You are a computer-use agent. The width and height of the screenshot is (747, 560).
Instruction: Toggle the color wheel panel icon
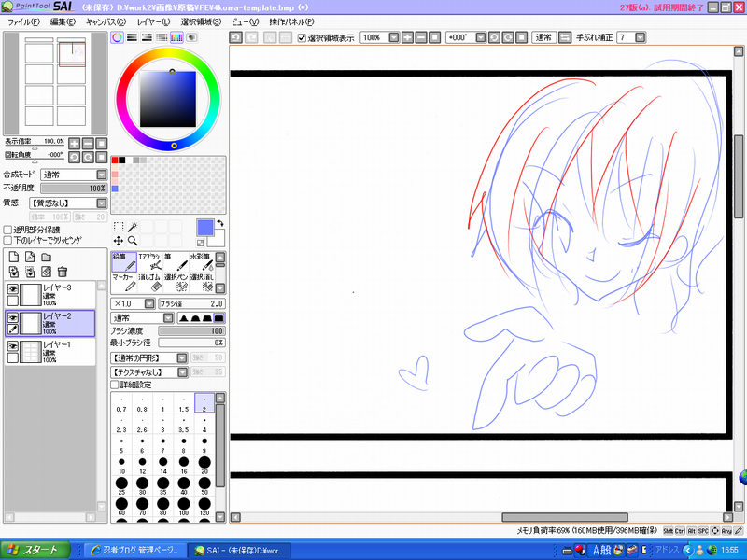(x=118, y=37)
